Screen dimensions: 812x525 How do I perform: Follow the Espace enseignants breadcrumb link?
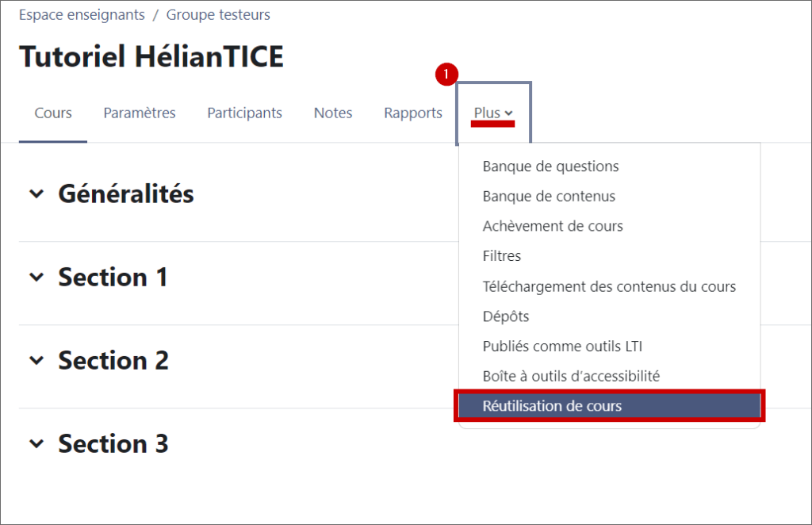[82, 14]
